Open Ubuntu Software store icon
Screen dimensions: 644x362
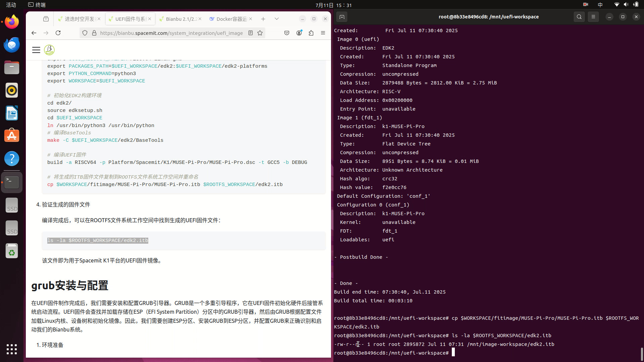12,136
